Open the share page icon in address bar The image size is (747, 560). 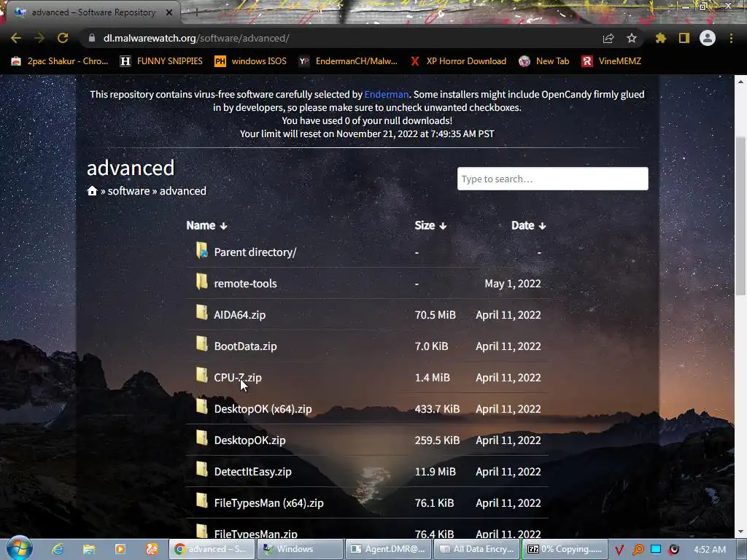click(x=608, y=39)
